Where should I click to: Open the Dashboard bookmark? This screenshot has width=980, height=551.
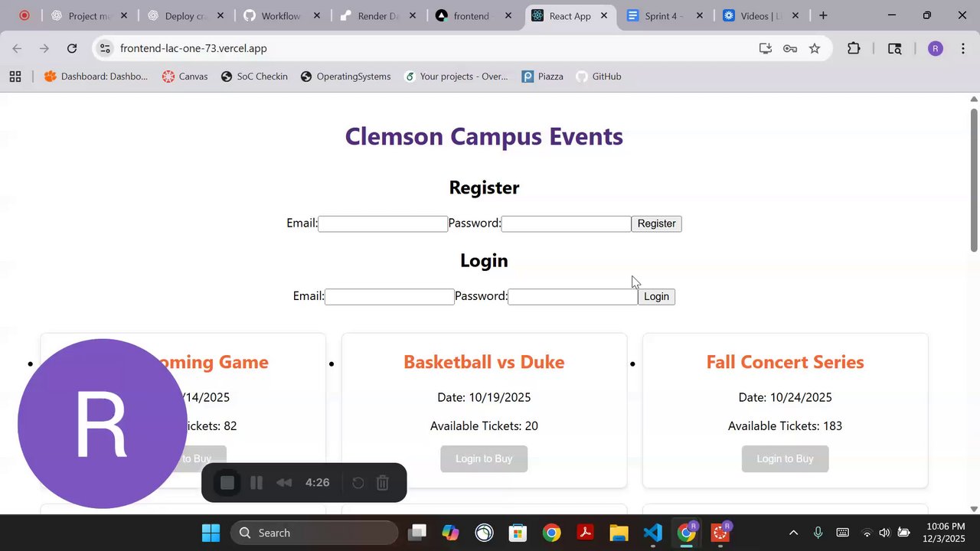coord(96,77)
